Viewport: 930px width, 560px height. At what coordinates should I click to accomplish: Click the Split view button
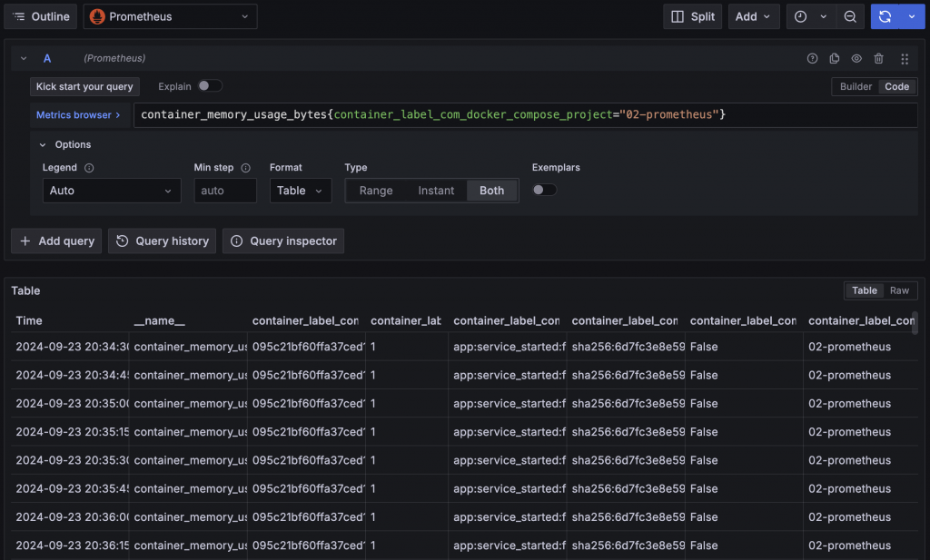click(x=692, y=16)
